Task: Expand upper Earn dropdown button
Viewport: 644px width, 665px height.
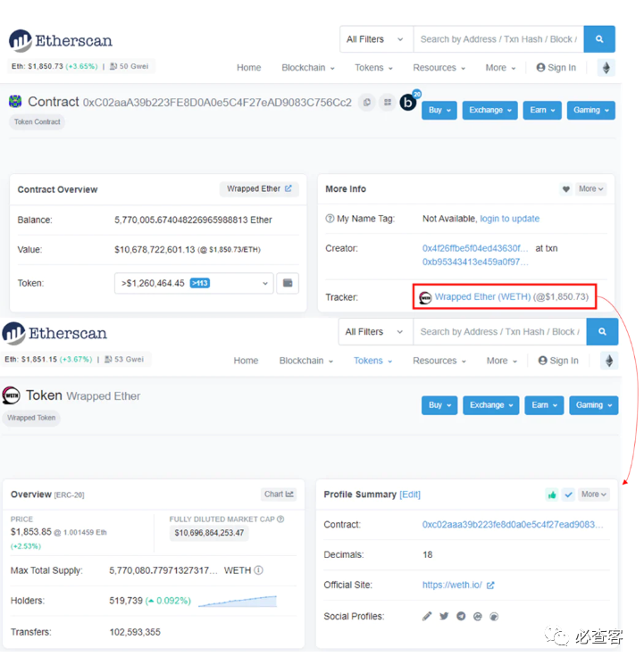Action: coord(542,111)
